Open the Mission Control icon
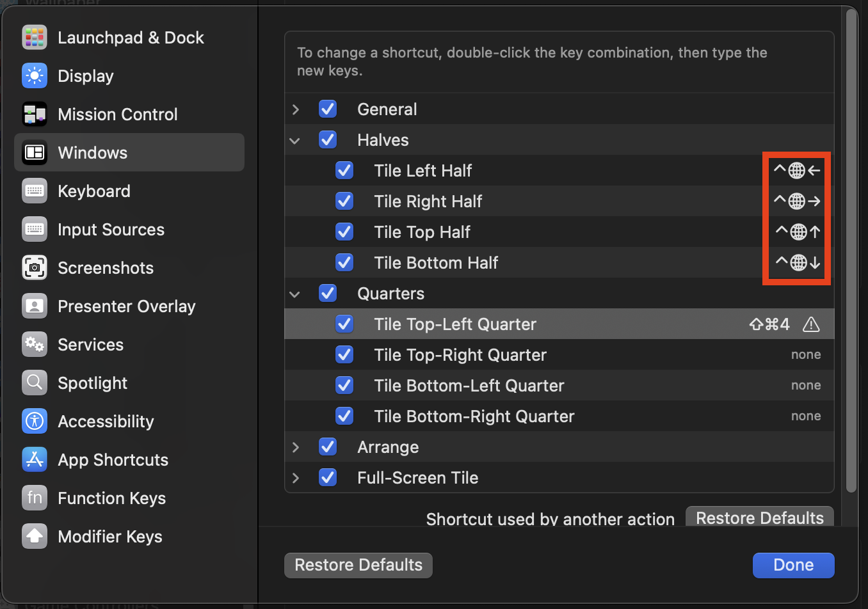Screen dimensions: 868x609 click(x=35, y=115)
